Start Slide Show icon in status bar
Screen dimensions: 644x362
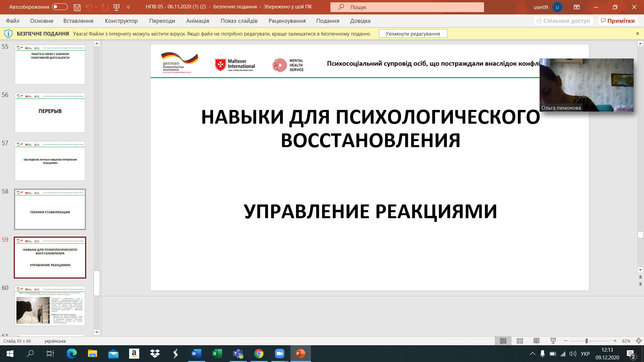click(x=553, y=341)
